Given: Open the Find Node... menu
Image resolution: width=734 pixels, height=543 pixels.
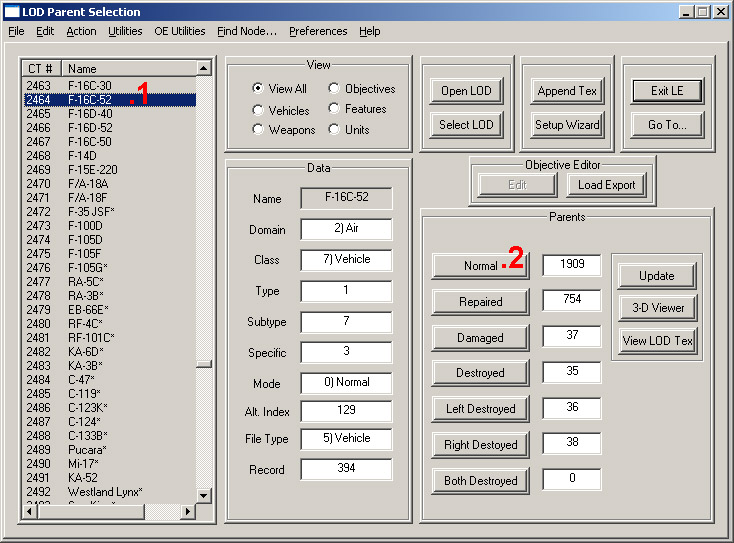Looking at the screenshot, I should pyautogui.click(x=246, y=31).
